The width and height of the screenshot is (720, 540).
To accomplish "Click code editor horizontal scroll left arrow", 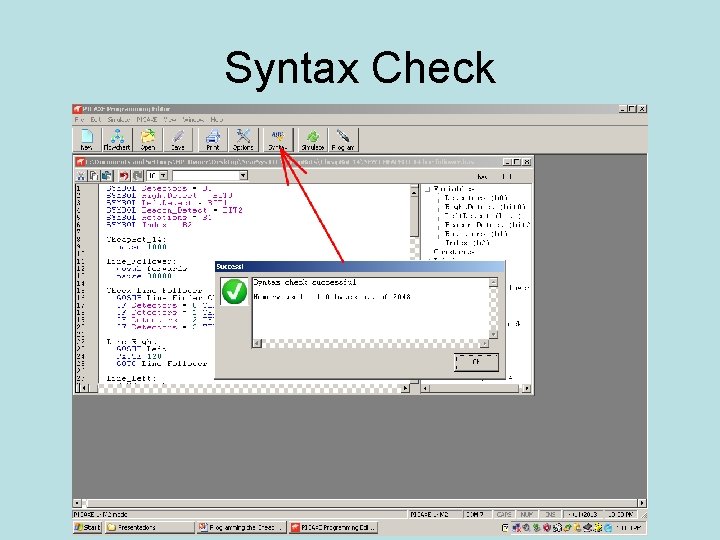I will pyautogui.click(x=83, y=388).
